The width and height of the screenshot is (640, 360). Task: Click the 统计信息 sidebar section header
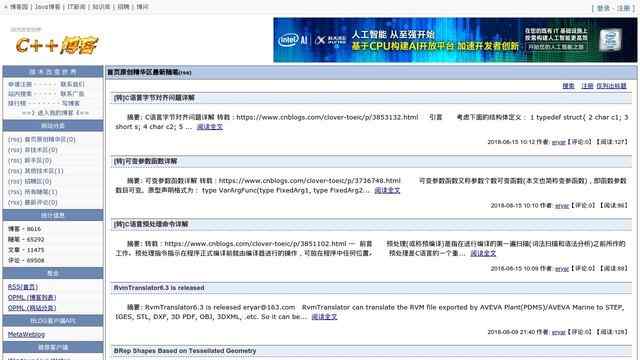point(53,216)
